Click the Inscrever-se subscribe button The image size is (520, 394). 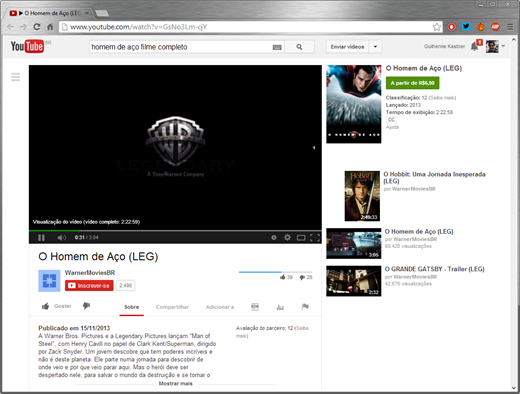[x=89, y=286]
